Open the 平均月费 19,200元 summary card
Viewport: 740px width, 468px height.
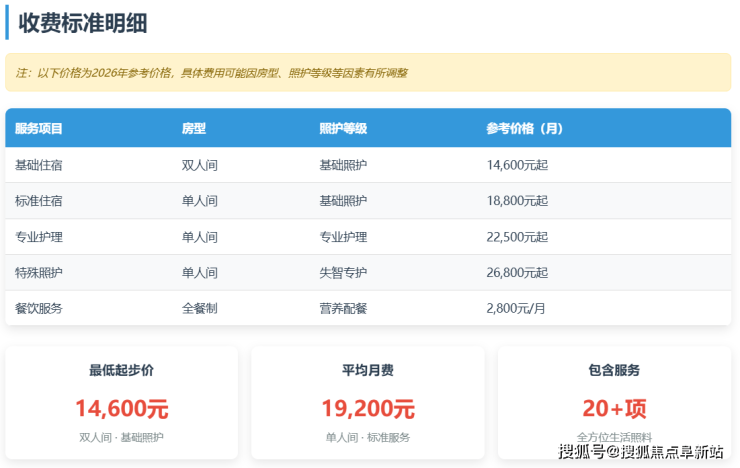[x=368, y=403]
